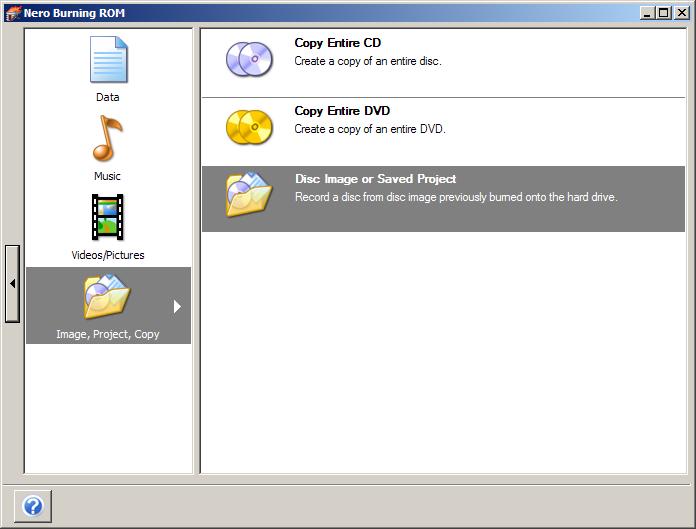Click the Image, Project, Copy folder icon
Screen dimensions: 696x529
107,297
